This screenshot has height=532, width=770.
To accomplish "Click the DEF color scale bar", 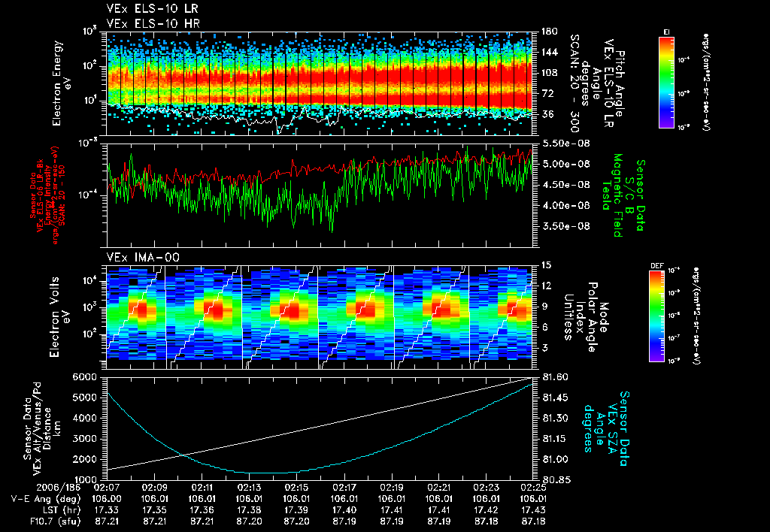I will 657,316.
